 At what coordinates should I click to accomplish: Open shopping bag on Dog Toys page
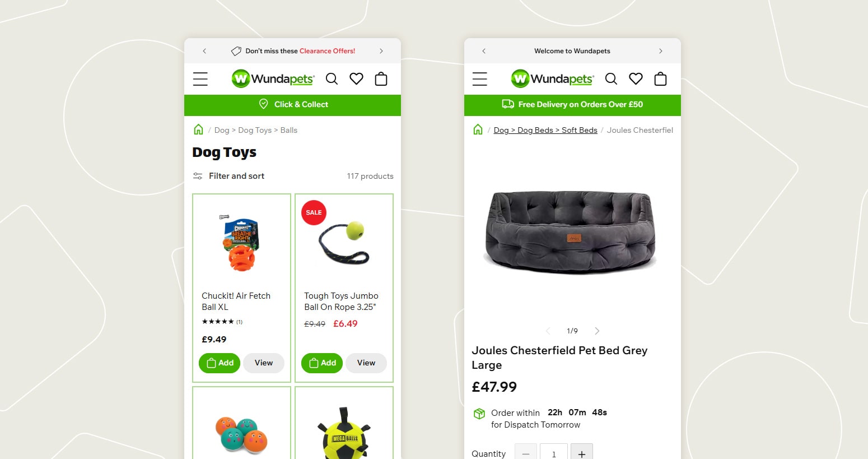click(x=381, y=79)
